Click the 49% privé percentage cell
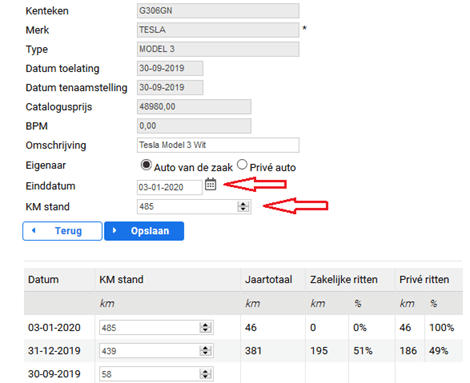470x383 pixels. 439,351
